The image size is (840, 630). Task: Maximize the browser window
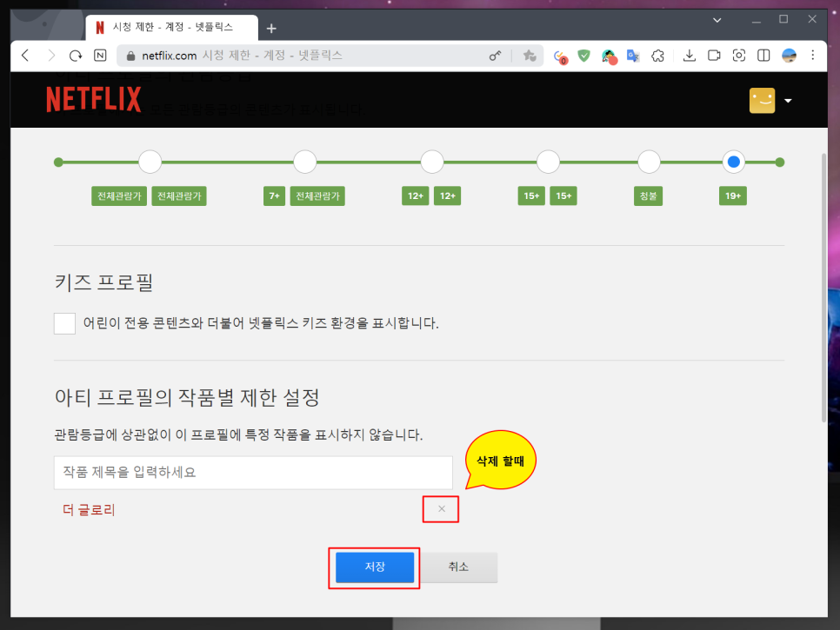tap(783, 20)
